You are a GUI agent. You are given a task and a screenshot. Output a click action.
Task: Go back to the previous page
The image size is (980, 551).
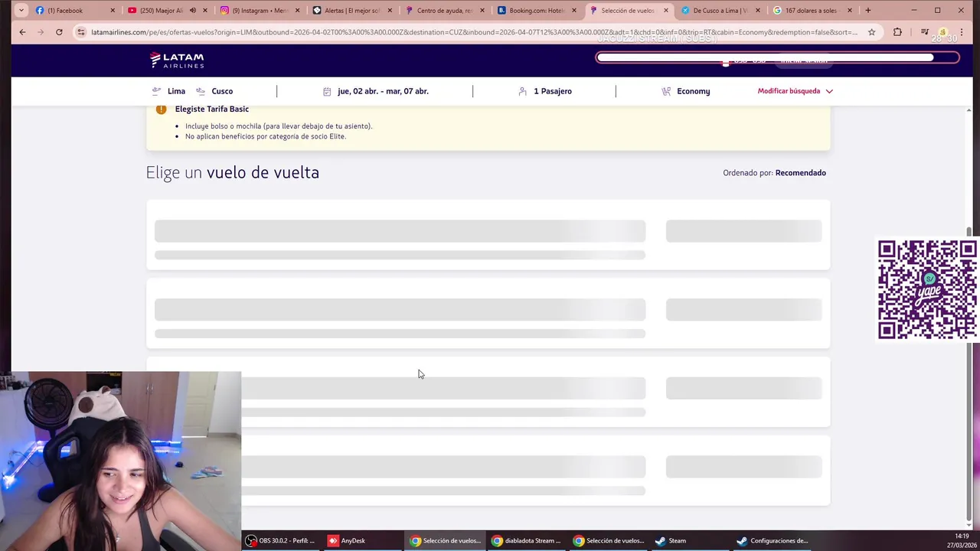22,32
